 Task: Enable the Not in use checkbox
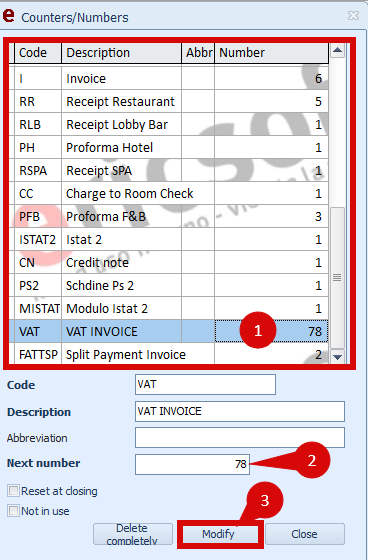[x=14, y=511]
